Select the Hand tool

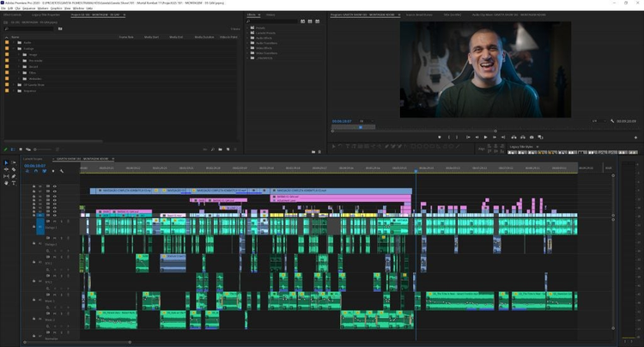pyautogui.click(x=6, y=183)
